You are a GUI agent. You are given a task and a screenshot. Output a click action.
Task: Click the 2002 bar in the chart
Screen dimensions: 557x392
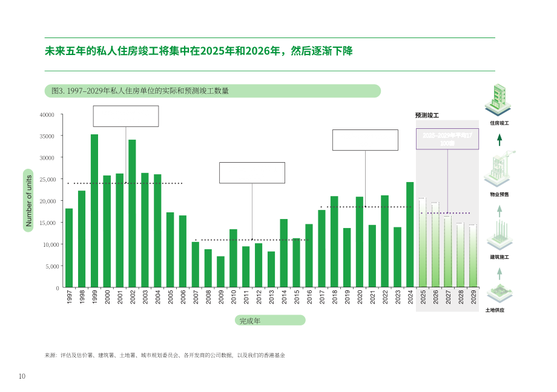(x=132, y=214)
